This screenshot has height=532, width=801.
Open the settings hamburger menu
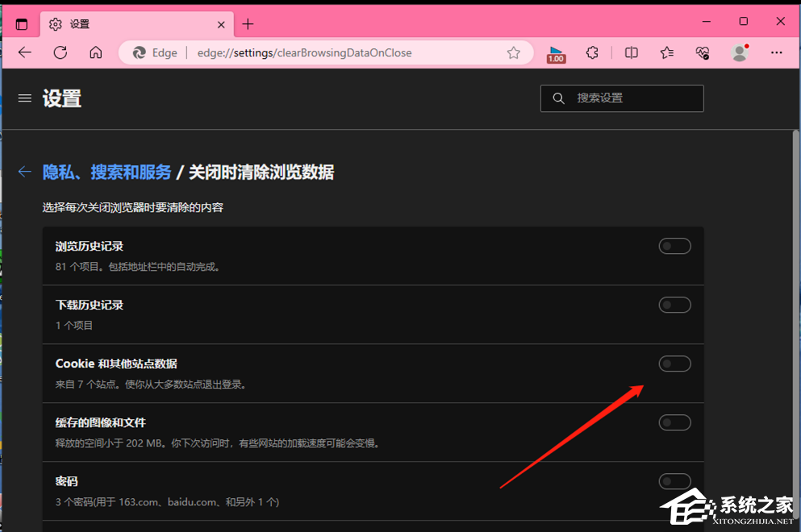pyautogui.click(x=24, y=98)
